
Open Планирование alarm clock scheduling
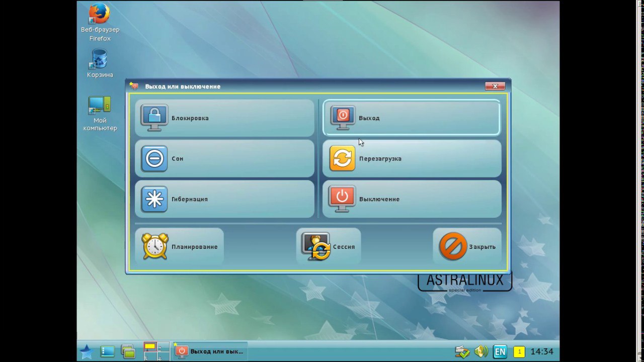coord(179,246)
